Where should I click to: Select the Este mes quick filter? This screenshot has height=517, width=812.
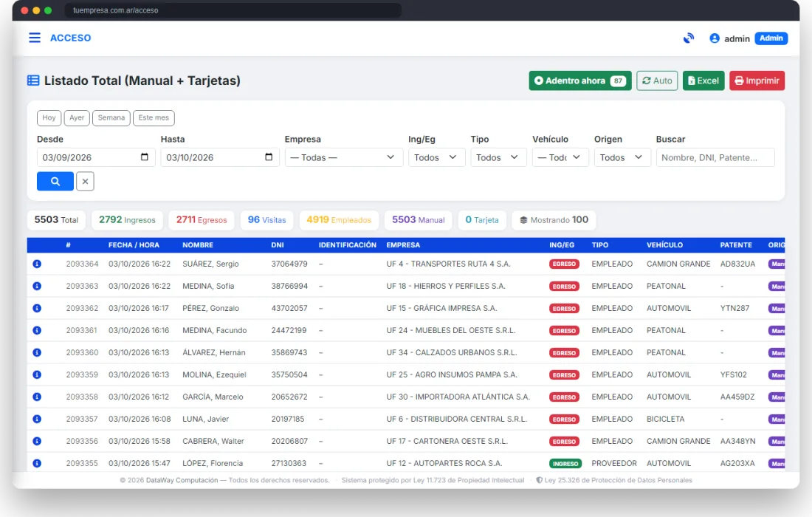(x=154, y=117)
